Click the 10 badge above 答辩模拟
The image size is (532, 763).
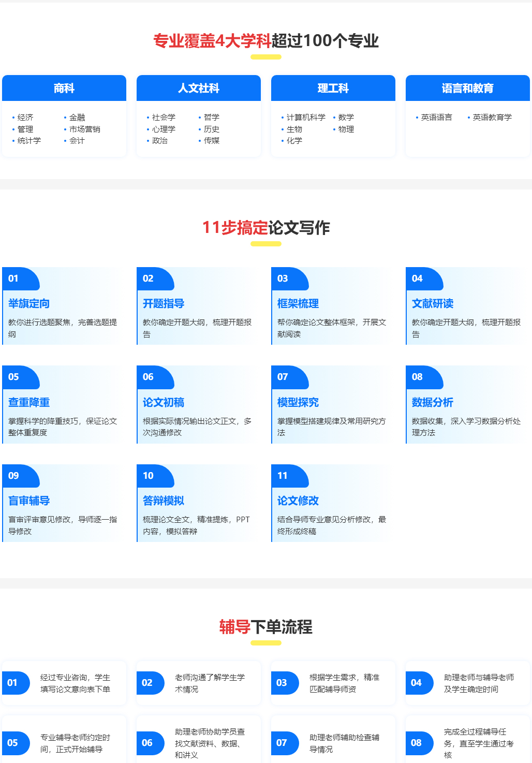[x=154, y=476]
